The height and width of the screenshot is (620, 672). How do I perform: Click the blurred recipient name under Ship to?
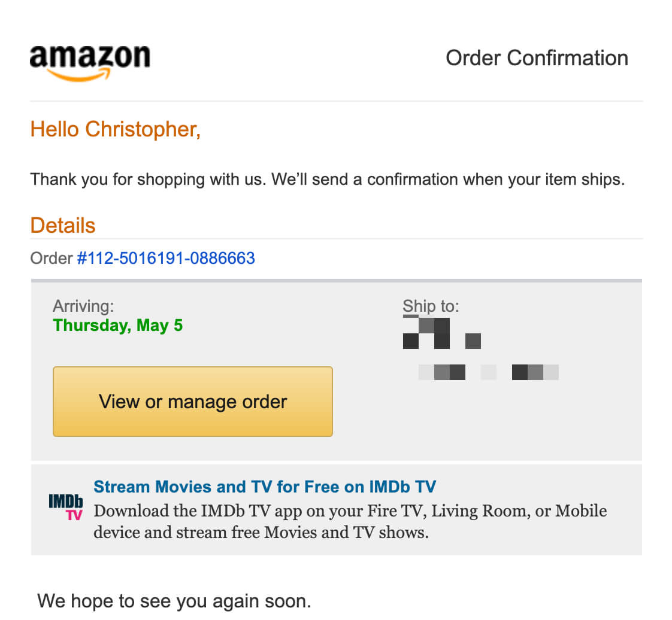441,333
